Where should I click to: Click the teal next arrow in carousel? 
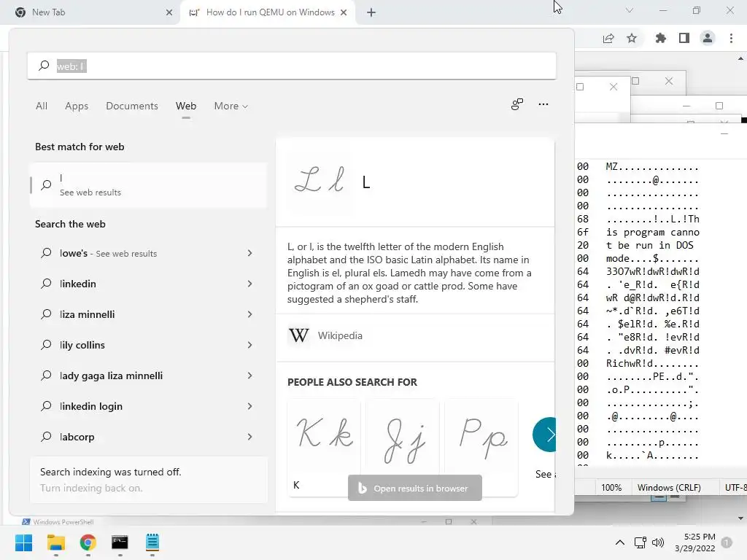(545, 435)
